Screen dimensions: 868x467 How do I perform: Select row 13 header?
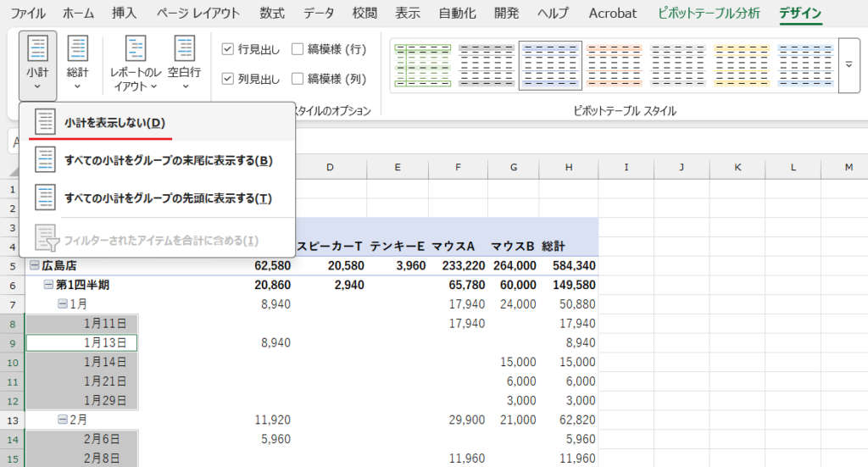pos(12,420)
